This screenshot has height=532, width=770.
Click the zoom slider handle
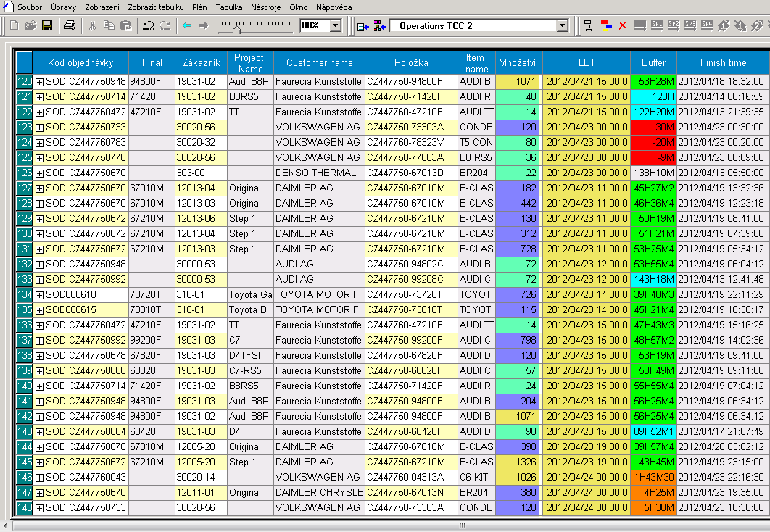tap(237, 30)
